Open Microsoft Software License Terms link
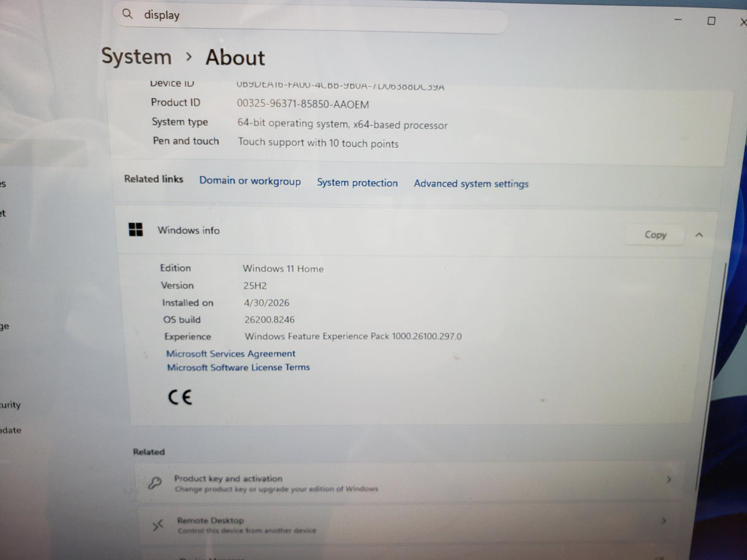747x560 pixels. point(238,367)
